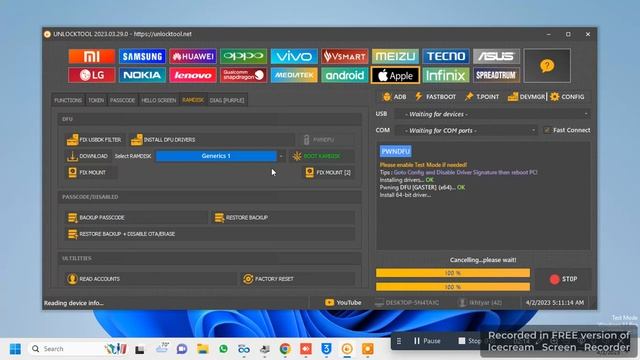Select the Xiaomi Mi brand icon
The height and width of the screenshot is (360, 640).
pyautogui.click(x=91, y=56)
